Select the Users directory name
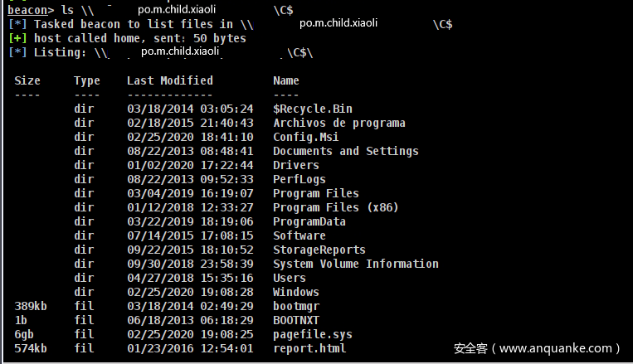Image resolution: width=633 pixels, height=364 pixels. tap(289, 278)
